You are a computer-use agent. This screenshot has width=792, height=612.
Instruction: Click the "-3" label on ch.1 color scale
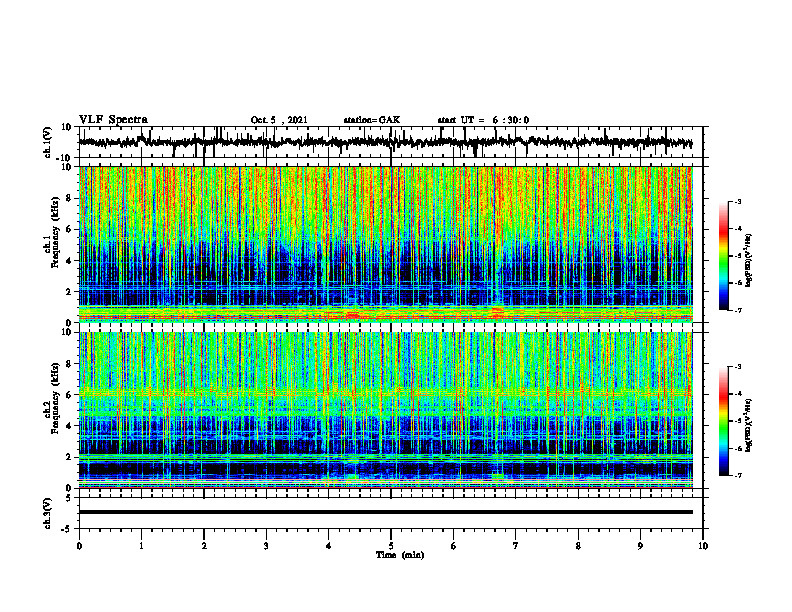pyautogui.click(x=738, y=201)
